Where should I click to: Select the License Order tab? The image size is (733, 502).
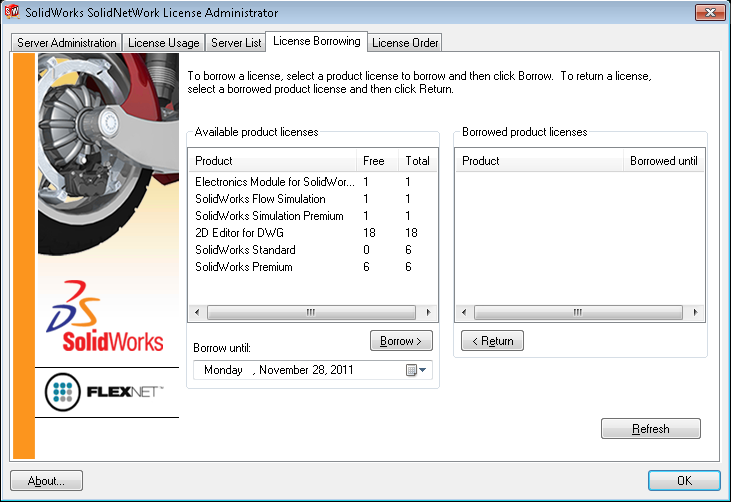[x=405, y=43]
